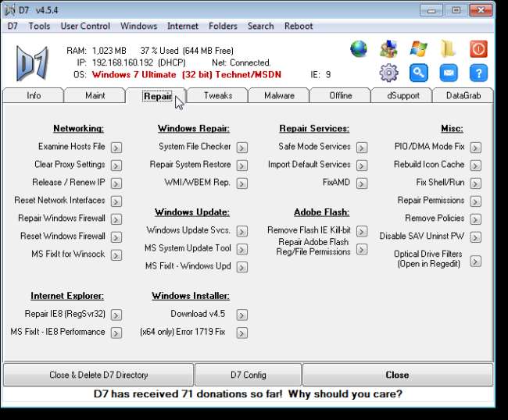508x420 pixels.
Task: Click the user accounts icon
Action: pos(388,49)
